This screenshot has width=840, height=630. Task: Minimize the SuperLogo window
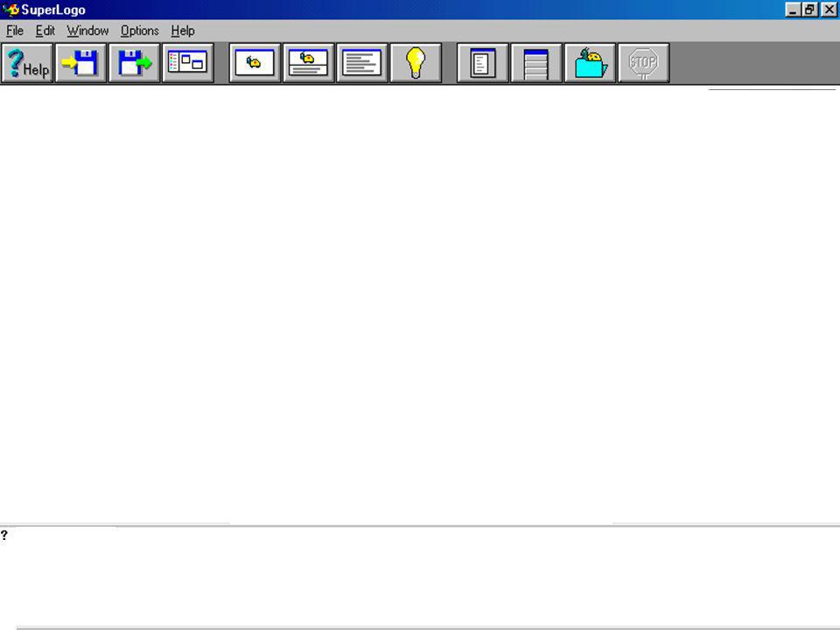pyautogui.click(x=793, y=10)
